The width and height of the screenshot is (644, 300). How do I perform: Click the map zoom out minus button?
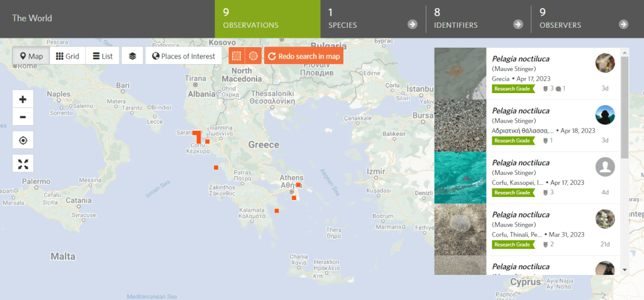23,117
